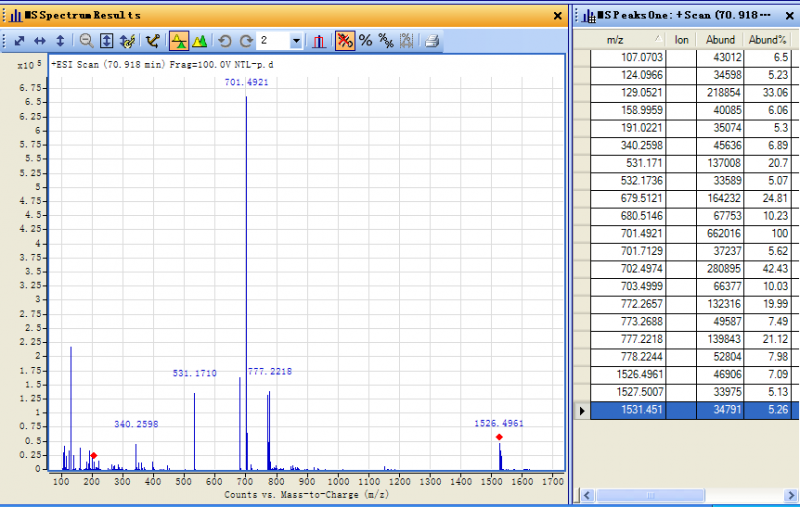Click the Abund column header
800x507 pixels.
click(x=720, y=40)
